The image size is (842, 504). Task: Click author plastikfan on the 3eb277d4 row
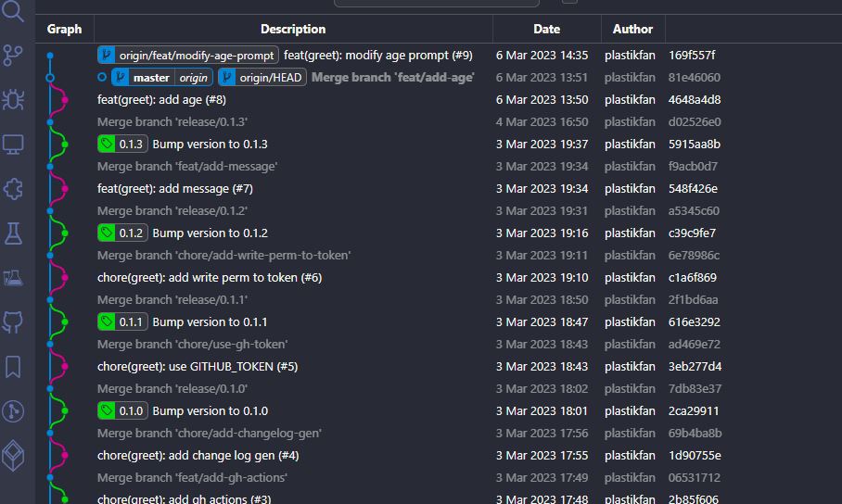[x=630, y=367]
